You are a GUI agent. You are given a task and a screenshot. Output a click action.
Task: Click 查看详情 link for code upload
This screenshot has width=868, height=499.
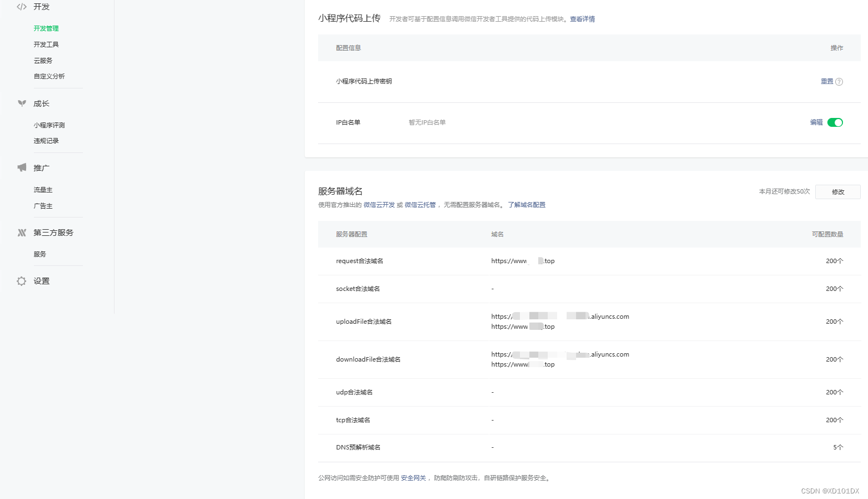point(582,19)
